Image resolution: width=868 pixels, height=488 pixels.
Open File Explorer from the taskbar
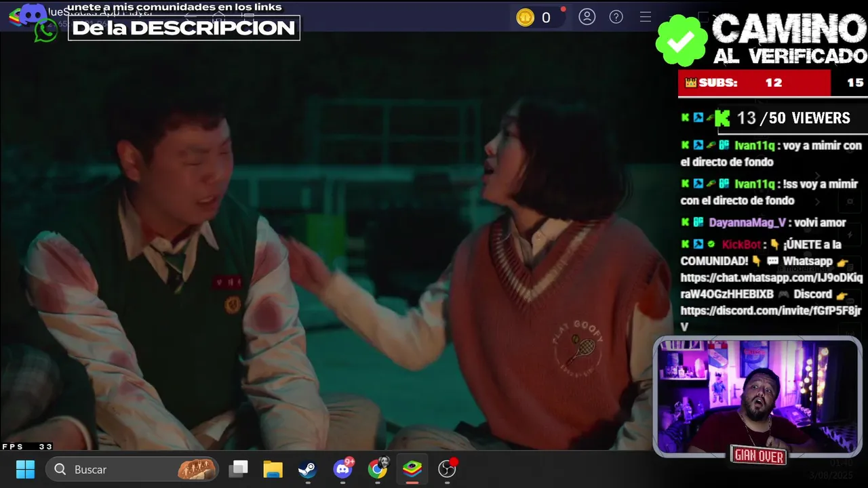point(273,469)
